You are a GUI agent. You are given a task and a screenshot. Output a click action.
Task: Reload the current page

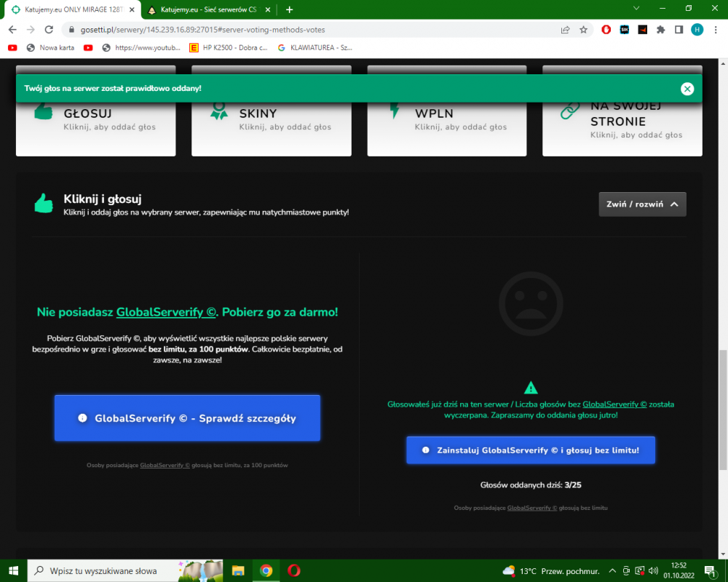pyautogui.click(x=49, y=30)
